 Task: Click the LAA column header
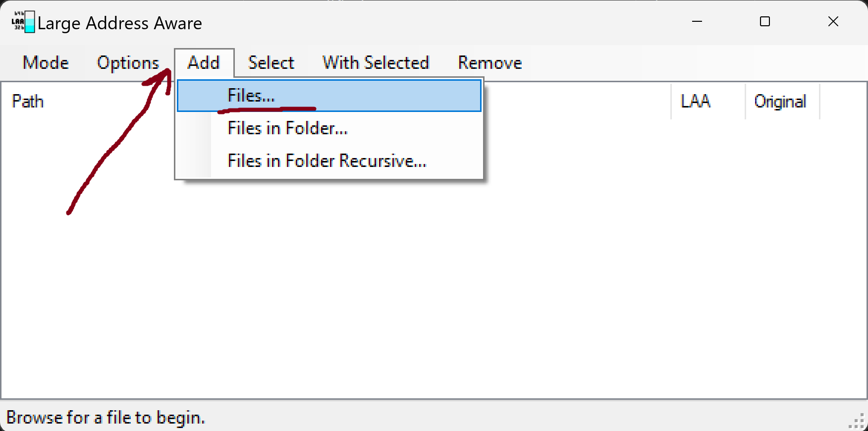tap(696, 102)
